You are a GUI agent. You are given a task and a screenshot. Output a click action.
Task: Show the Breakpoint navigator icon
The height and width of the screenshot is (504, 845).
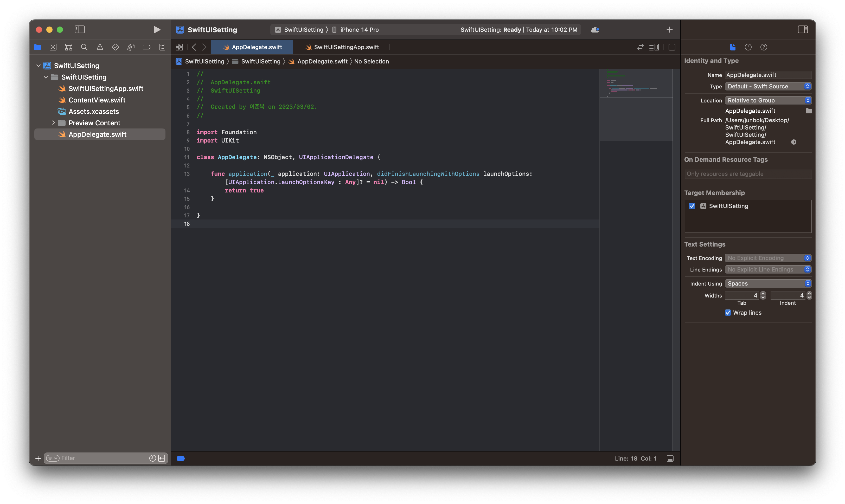[146, 47]
